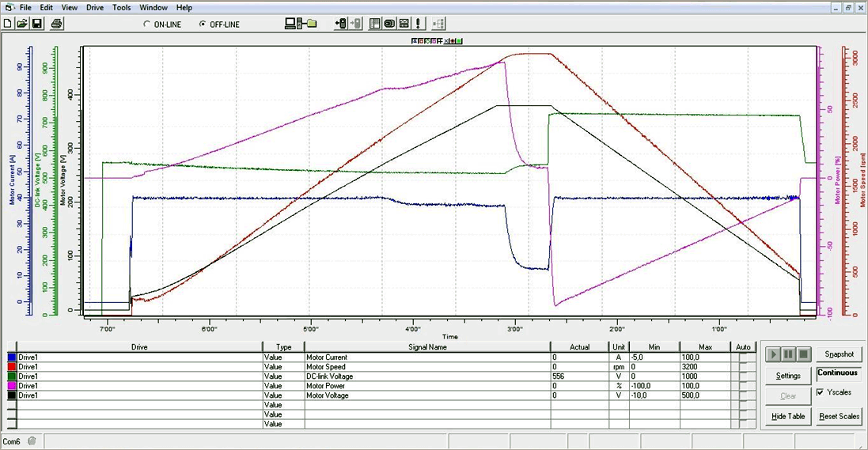This screenshot has width=868, height=450.
Task: Click the Actual value 556 cell
Action: coord(579,376)
